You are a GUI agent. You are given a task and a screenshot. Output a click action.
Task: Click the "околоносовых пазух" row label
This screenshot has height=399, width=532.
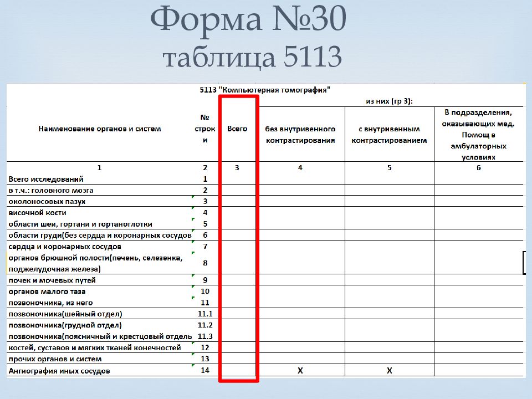[47, 202]
